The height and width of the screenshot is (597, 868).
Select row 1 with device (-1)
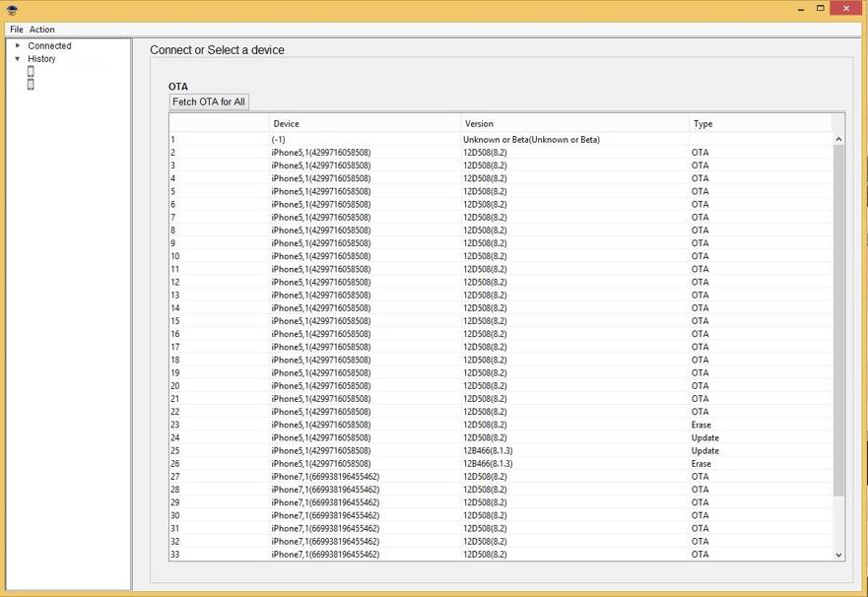click(x=501, y=140)
